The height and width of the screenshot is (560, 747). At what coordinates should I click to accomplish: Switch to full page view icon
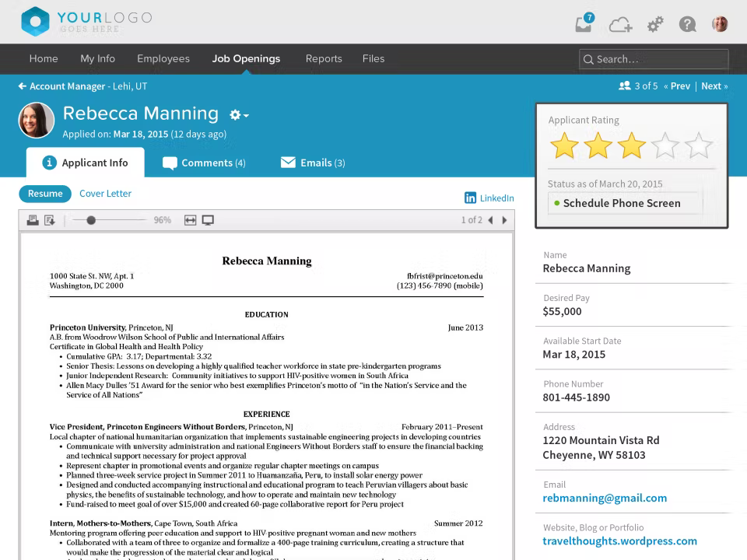pyautogui.click(x=207, y=220)
